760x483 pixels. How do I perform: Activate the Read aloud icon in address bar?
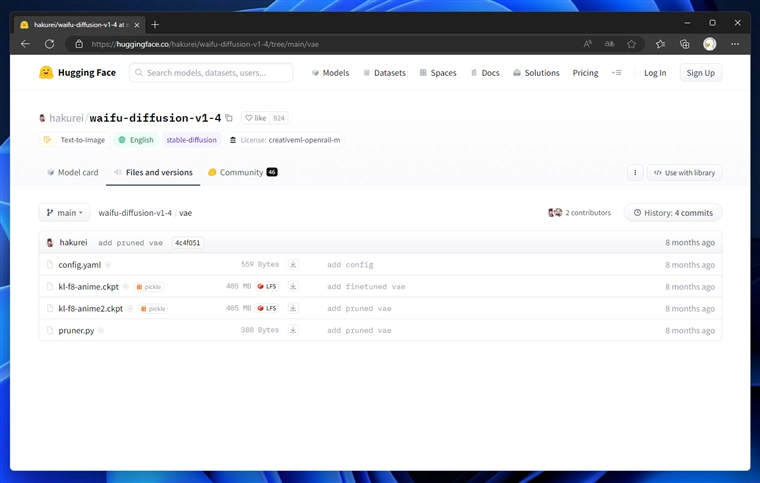coord(587,44)
